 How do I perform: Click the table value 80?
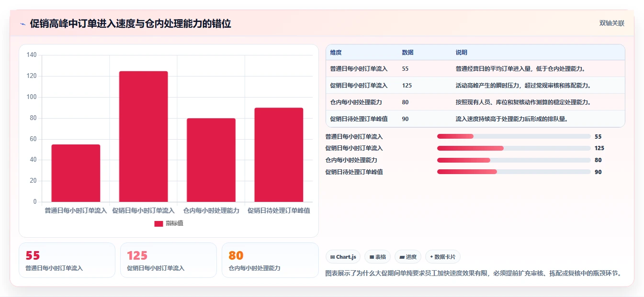(406, 102)
